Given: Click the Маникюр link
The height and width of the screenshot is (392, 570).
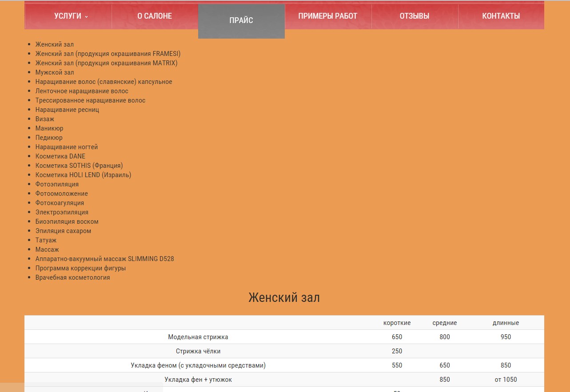Looking at the screenshot, I should pos(49,128).
